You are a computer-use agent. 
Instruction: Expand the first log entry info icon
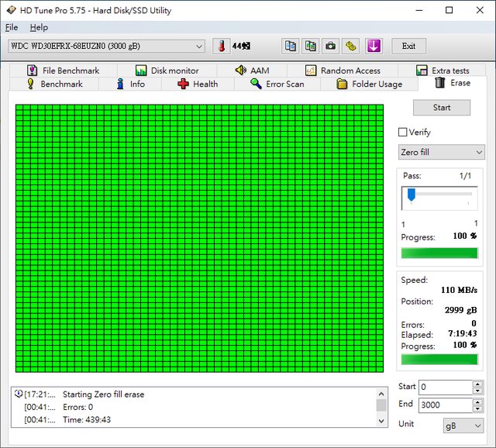18,395
